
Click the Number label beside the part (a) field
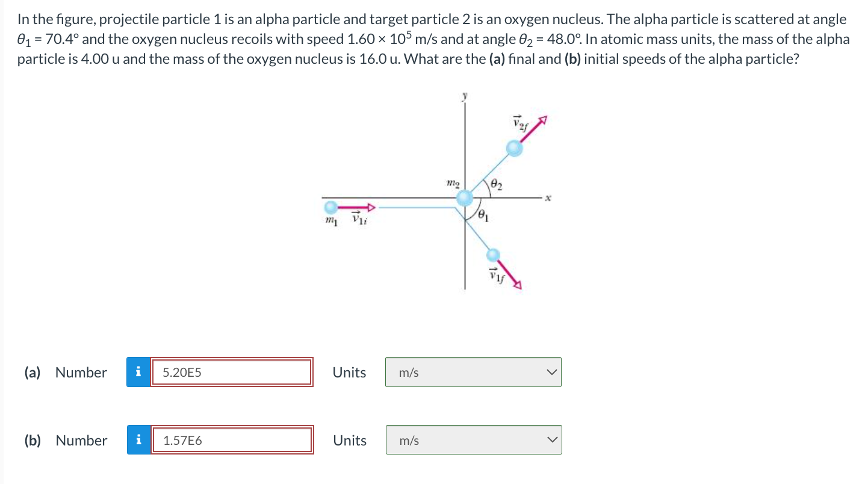click(80, 372)
